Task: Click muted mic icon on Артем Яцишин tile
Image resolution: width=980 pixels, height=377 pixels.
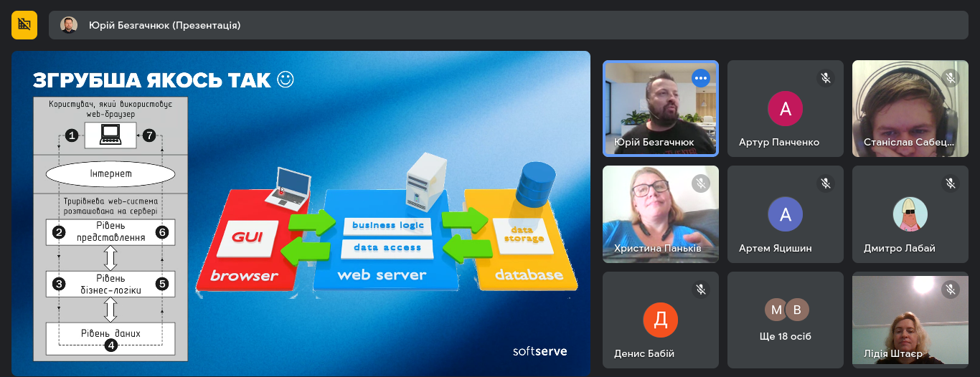Action: [825, 184]
